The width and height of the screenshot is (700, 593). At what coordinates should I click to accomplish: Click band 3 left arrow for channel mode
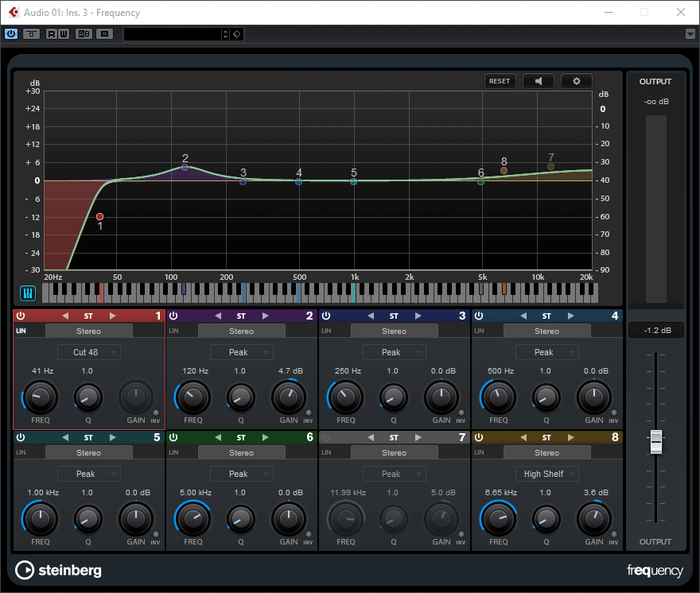click(371, 316)
